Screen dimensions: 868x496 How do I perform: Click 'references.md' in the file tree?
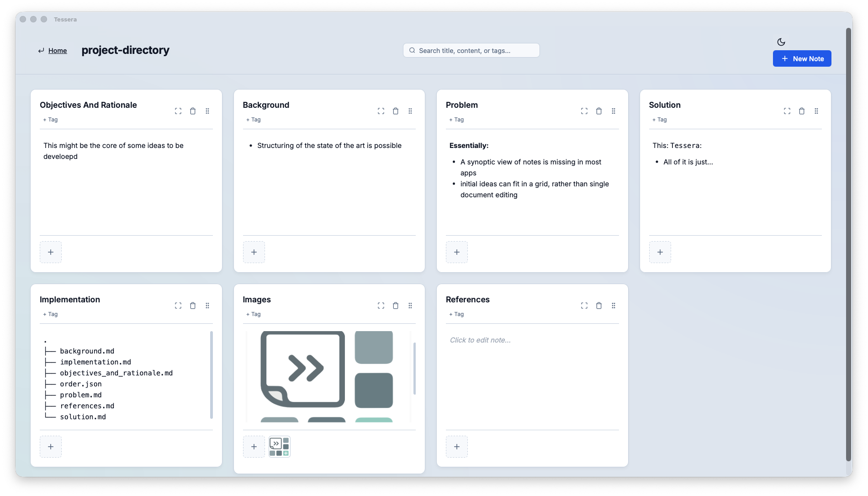pos(87,406)
